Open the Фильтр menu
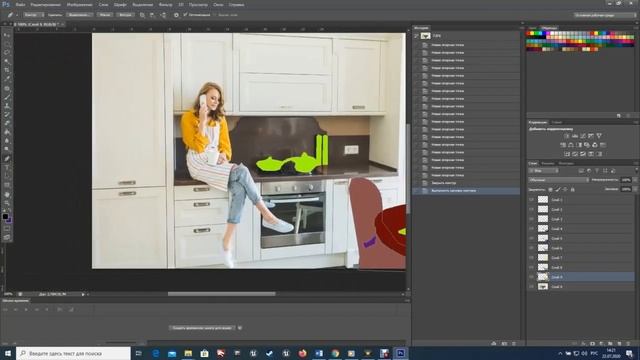The height and width of the screenshot is (360, 640). pyautogui.click(x=165, y=4)
